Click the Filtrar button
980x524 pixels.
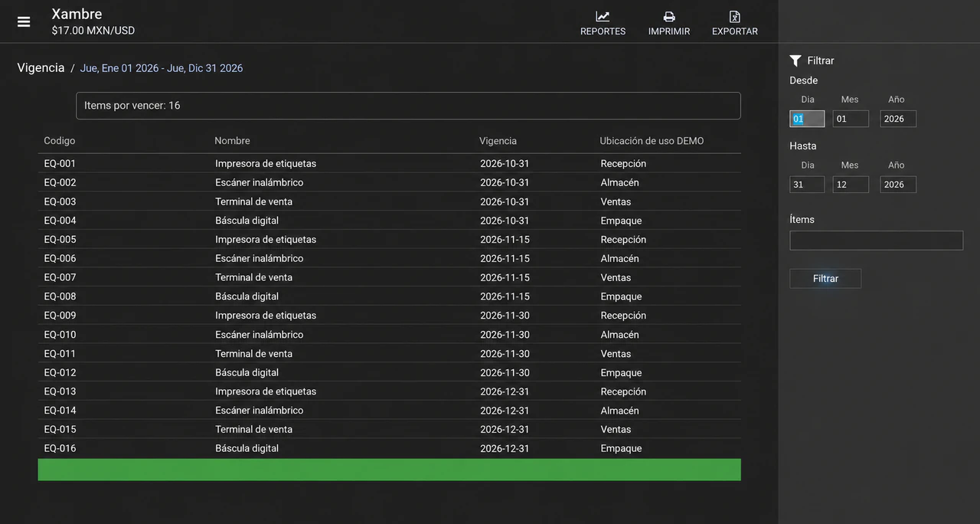click(825, 279)
